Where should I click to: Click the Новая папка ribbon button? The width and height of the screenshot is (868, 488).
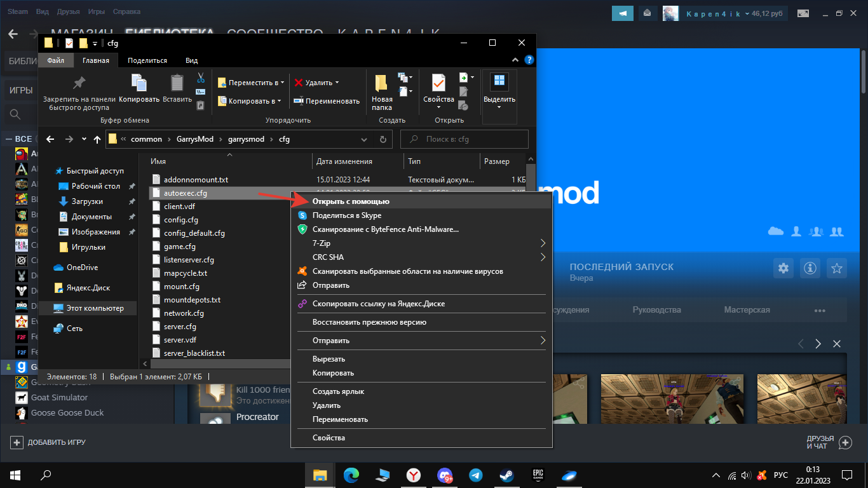[382, 92]
